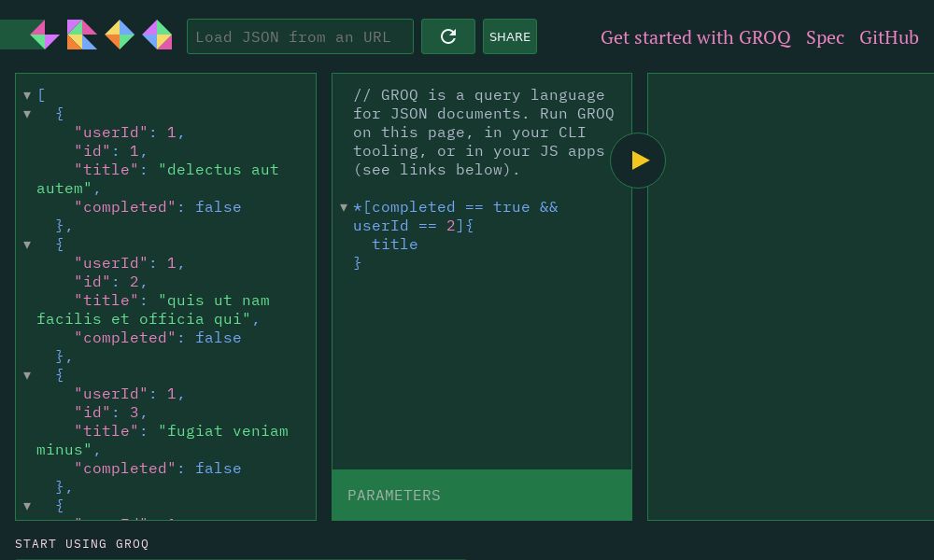The width and height of the screenshot is (934, 560).
Task: Click the fourth diamond logo icon beside the input
Action: point(156,35)
